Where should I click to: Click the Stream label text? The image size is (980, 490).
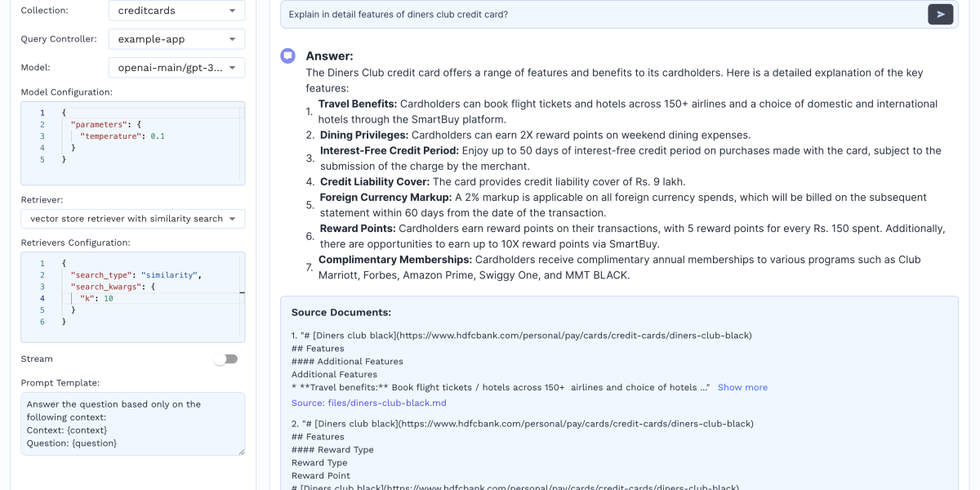coord(37,359)
